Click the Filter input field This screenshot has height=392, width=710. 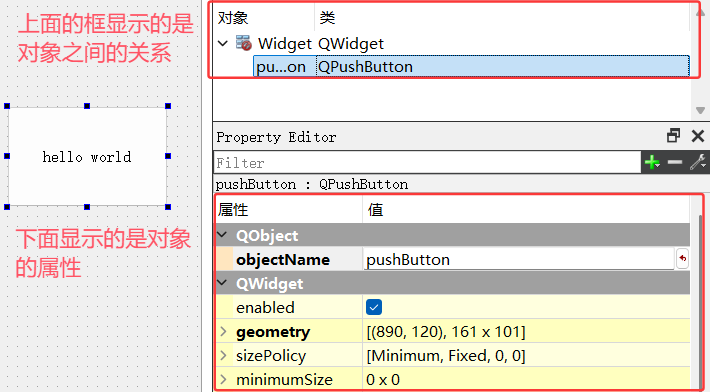427,163
